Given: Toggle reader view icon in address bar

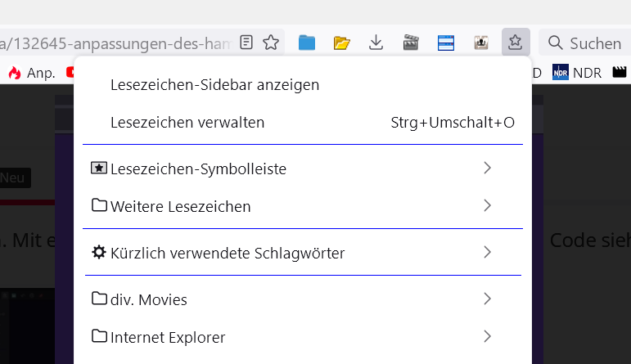Looking at the screenshot, I should click(x=246, y=43).
